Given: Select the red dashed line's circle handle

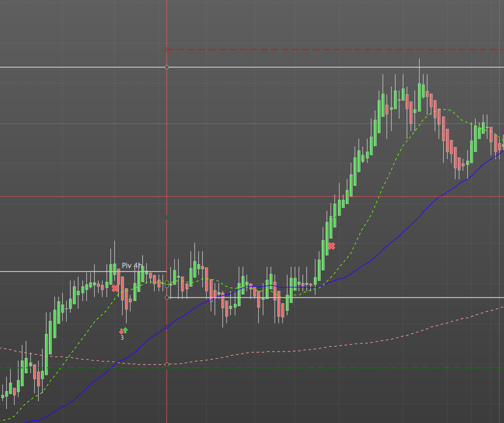Looking at the screenshot, I should tap(167, 50).
